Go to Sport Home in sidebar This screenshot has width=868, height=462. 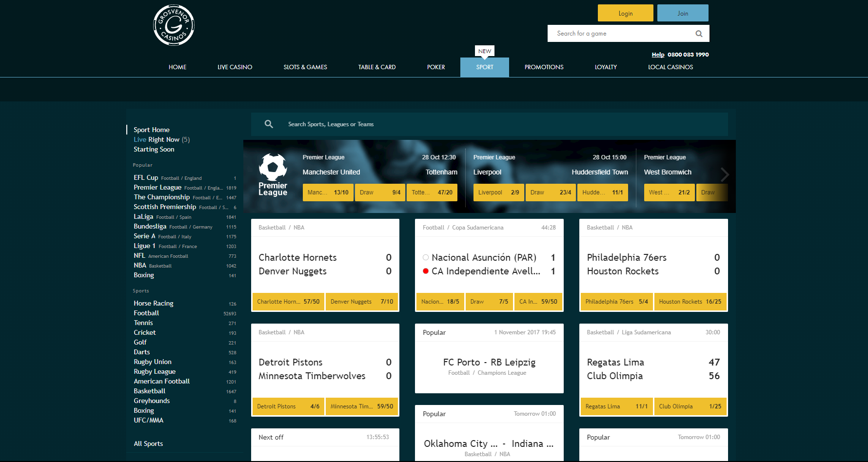(x=152, y=130)
